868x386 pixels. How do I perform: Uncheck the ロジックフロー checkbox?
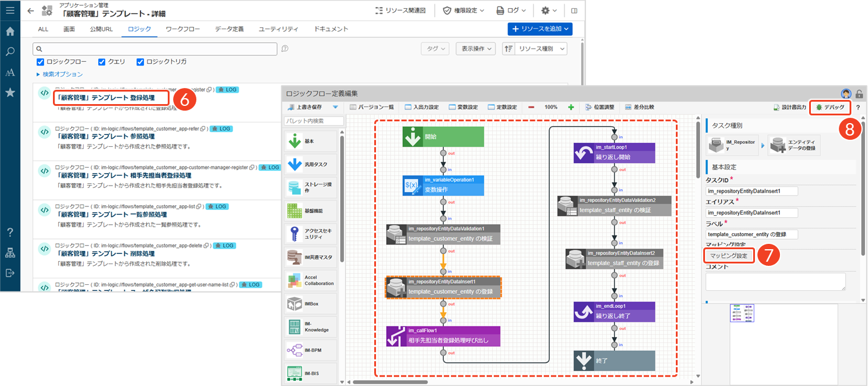coord(40,62)
